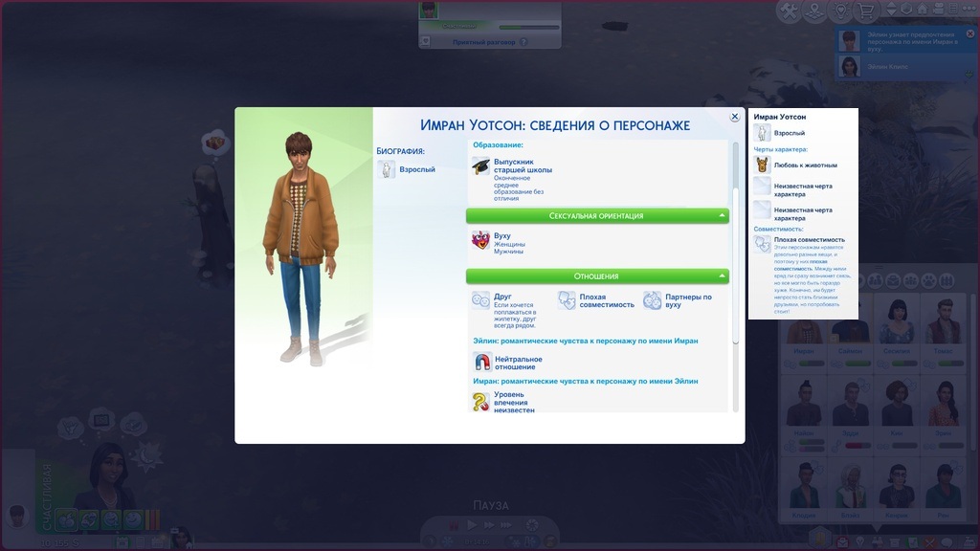Open Build mode with the tools icon
The image size is (980, 551).
789,11
